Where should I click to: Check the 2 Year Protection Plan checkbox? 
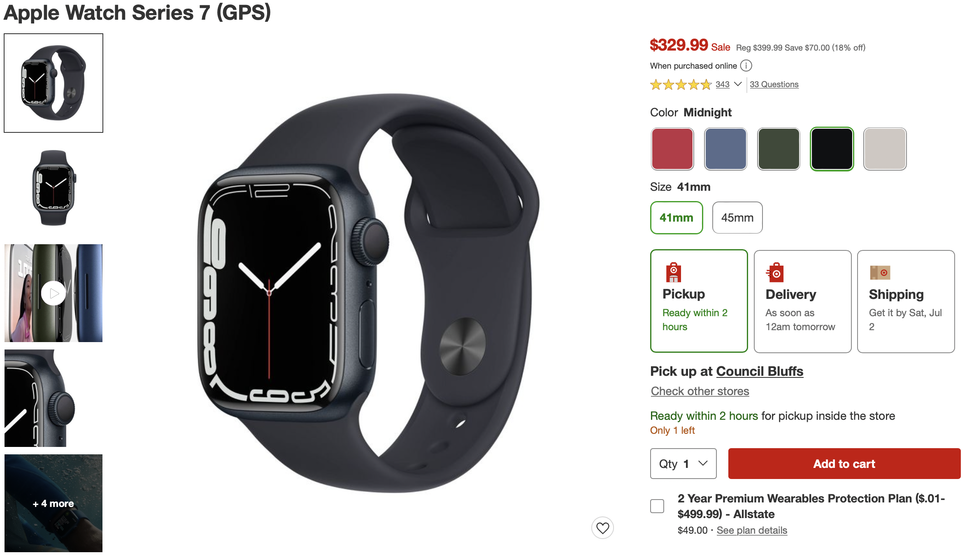(657, 506)
